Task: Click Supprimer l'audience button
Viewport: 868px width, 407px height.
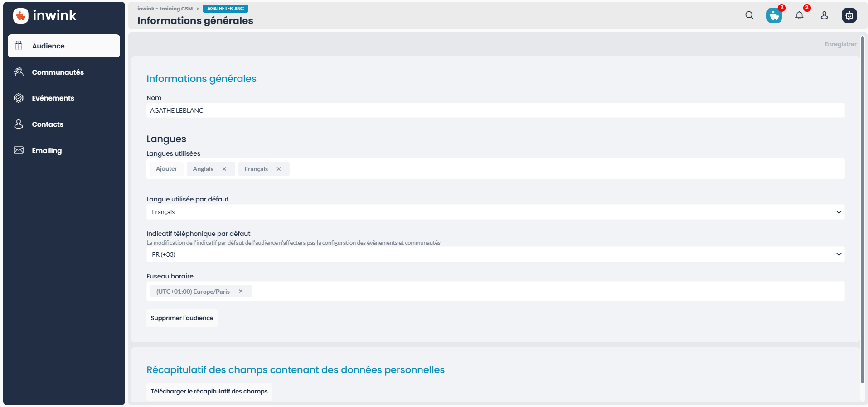Action: [182, 318]
